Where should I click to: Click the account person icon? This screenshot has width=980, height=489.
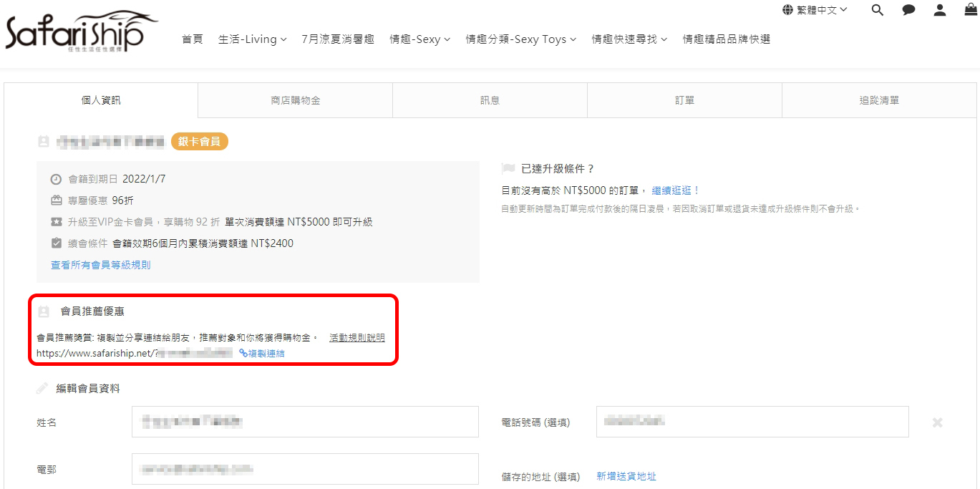click(x=939, y=11)
